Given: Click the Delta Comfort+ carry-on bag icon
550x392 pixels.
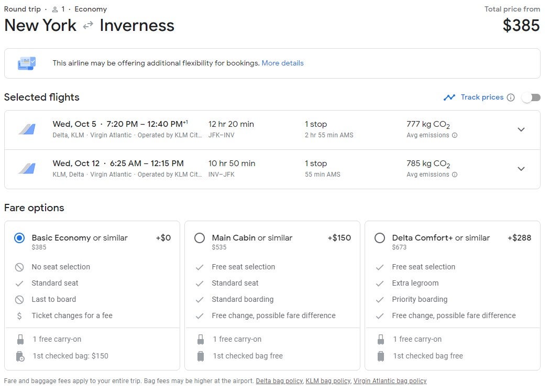Looking at the screenshot, I should (x=381, y=340).
